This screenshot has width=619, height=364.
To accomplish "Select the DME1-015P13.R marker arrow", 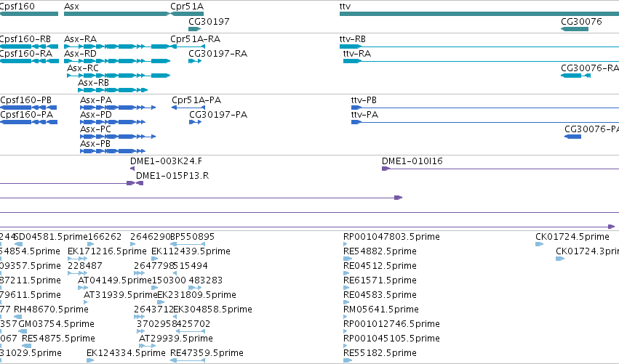I will (x=140, y=183).
